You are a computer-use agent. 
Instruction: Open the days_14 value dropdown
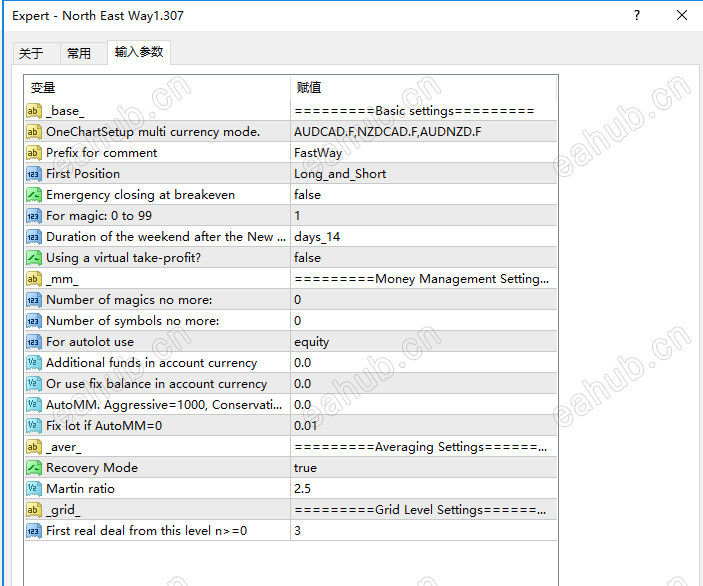point(424,237)
